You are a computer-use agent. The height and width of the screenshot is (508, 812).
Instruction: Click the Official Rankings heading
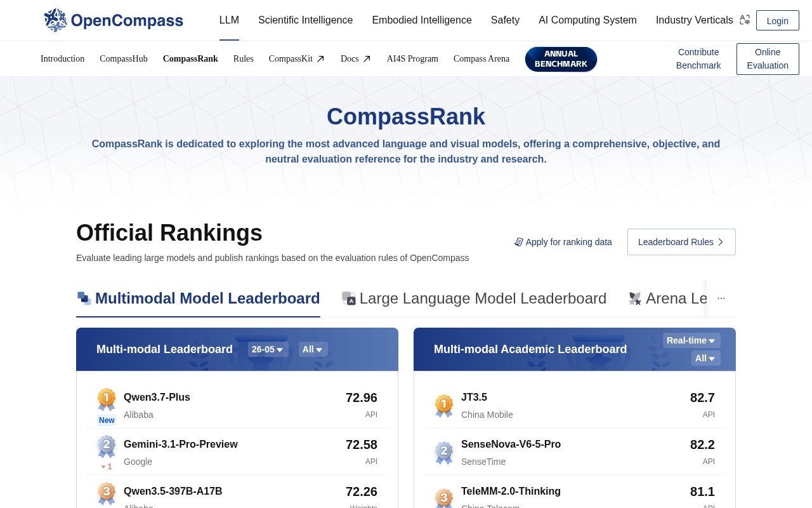169,233
